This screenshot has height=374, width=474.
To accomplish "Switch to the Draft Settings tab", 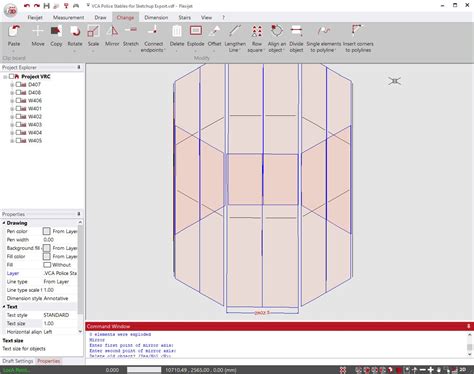I will (18, 361).
